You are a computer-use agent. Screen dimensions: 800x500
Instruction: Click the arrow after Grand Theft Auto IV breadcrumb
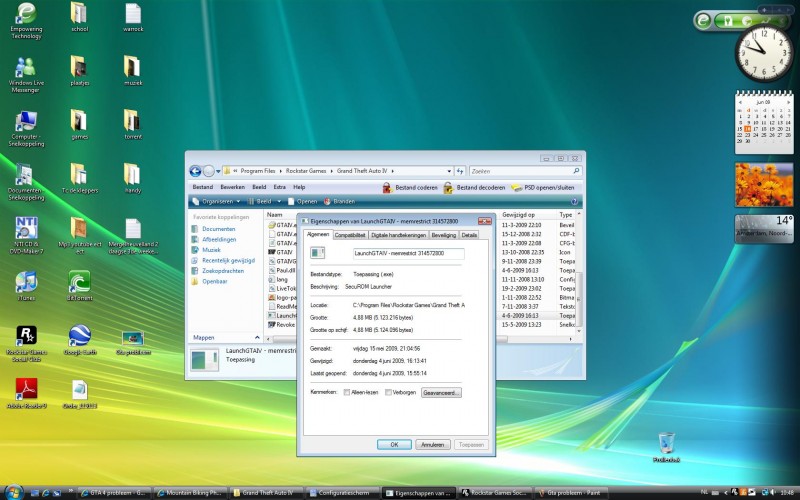392,171
